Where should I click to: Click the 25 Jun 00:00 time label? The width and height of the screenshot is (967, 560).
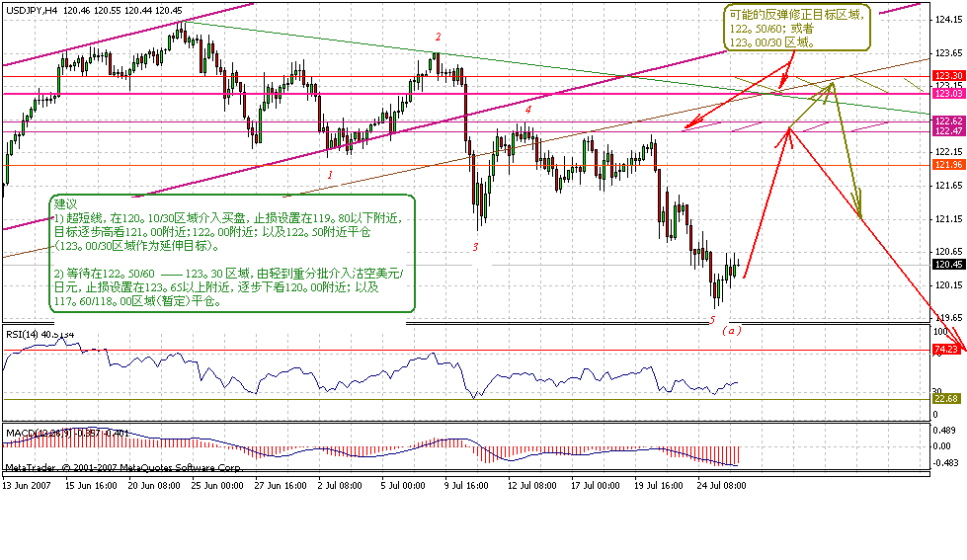[x=217, y=485]
